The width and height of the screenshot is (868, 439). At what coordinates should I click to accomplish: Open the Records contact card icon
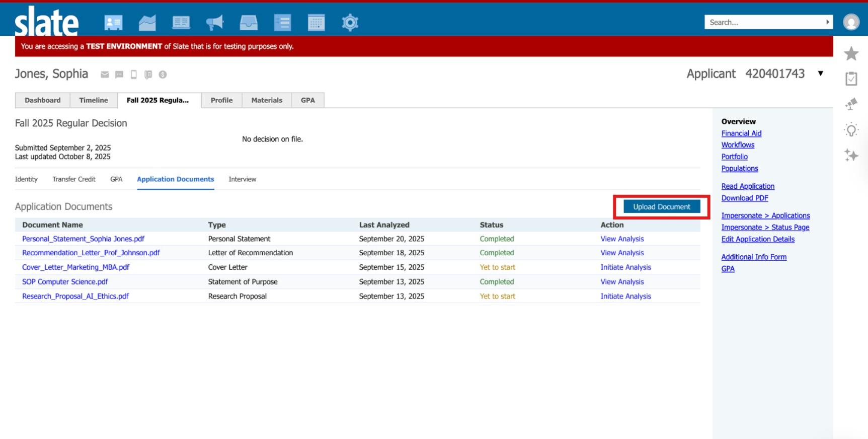click(x=113, y=23)
